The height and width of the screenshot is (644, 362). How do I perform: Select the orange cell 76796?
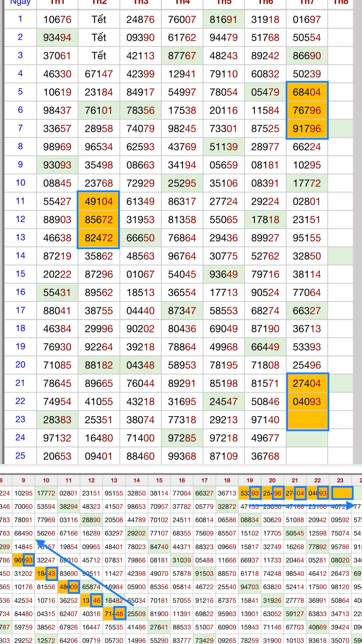[307, 110]
